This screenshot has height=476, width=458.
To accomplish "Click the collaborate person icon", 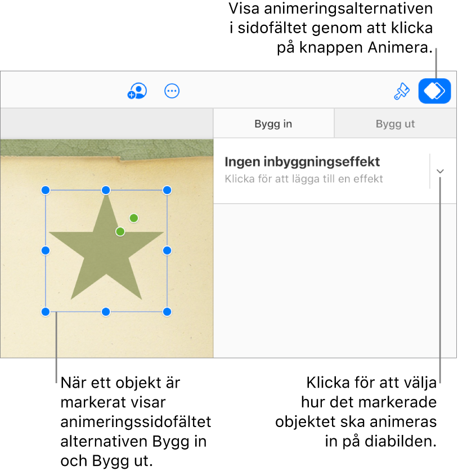I will click(137, 91).
